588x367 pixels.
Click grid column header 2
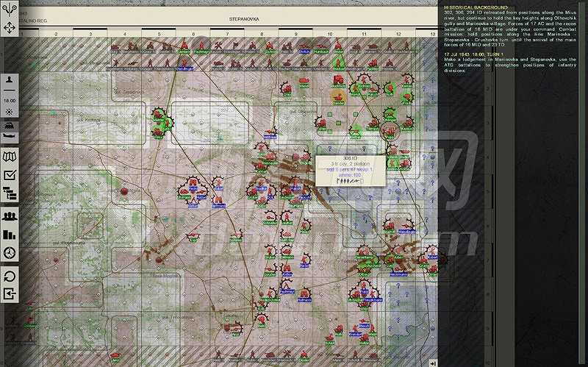56,34
